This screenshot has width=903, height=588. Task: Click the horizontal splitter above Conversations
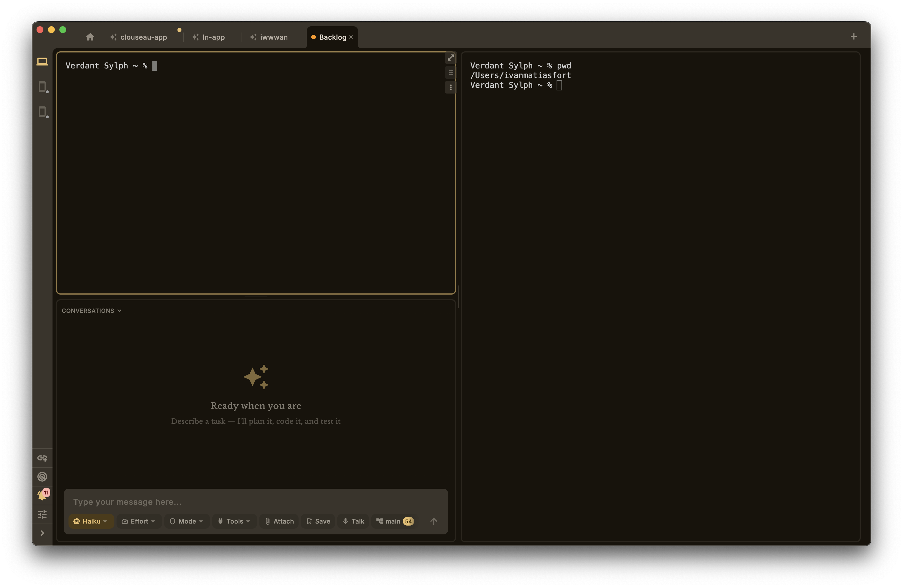pyautogui.click(x=256, y=297)
